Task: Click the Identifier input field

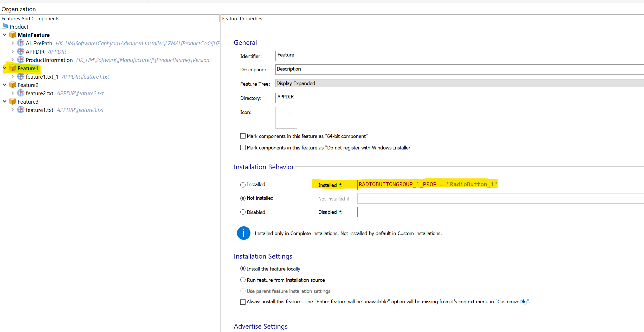Action: [460, 56]
